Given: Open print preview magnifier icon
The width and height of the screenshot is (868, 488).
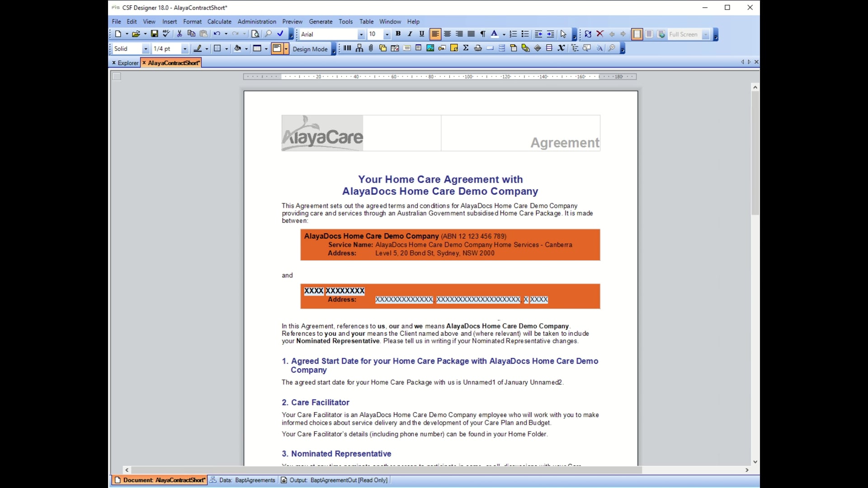Looking at the screenshot, I should click(255, 34).
